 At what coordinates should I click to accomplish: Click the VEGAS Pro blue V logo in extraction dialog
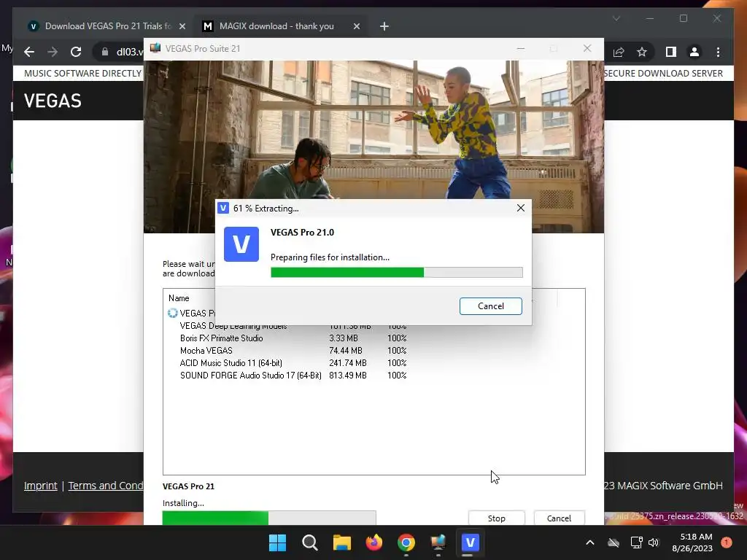tap(241, 244)
